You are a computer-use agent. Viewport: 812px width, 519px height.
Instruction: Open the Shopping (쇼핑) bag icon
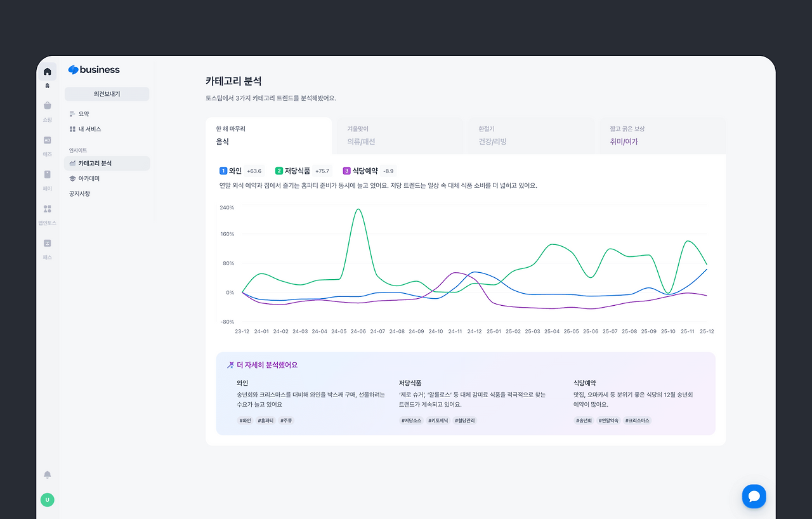[x=47, y=106]
